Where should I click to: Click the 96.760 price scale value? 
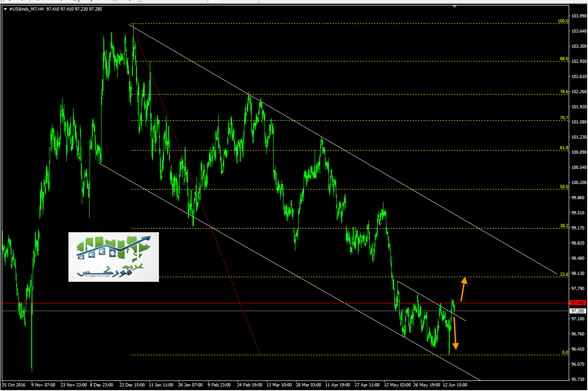(x=578, y=334)
